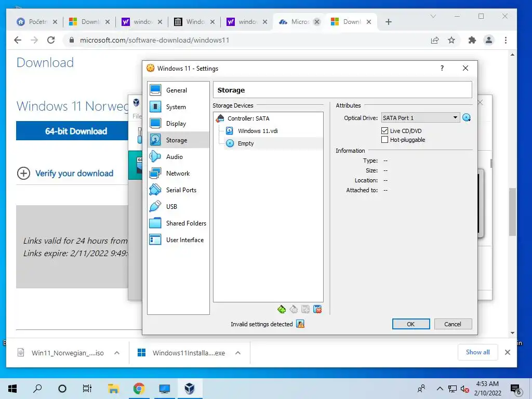Open options for Windows11Installa exe download

(x=238, y=353)
